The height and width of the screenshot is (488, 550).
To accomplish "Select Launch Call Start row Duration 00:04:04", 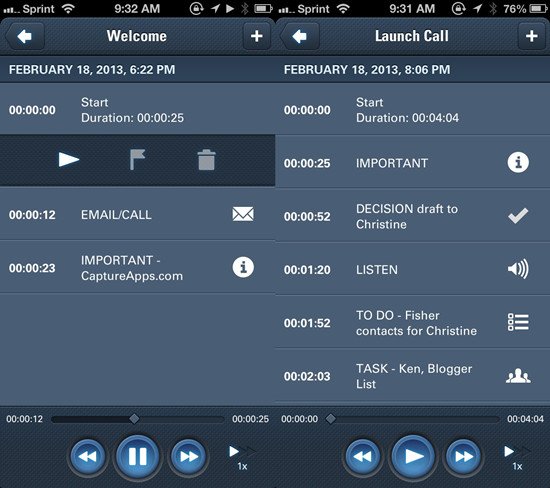I will (x=412, y=109).
